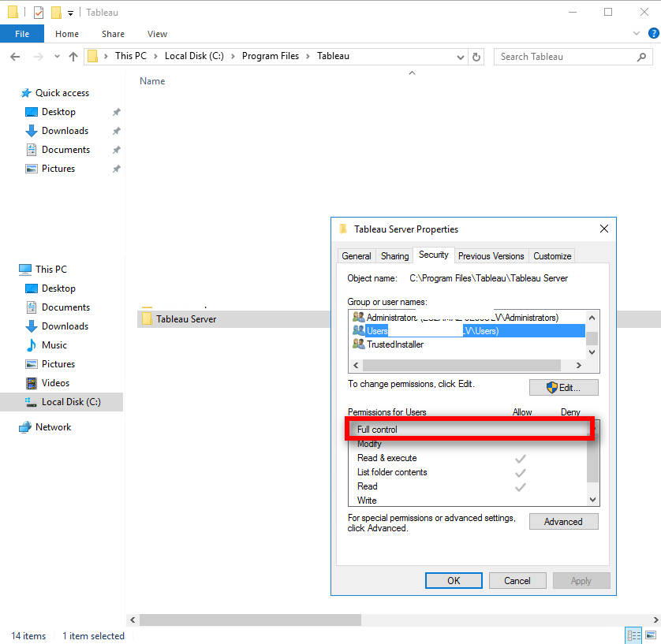Open Music folder in navigation pane
The image size is (661, 644).
point(54,345)
